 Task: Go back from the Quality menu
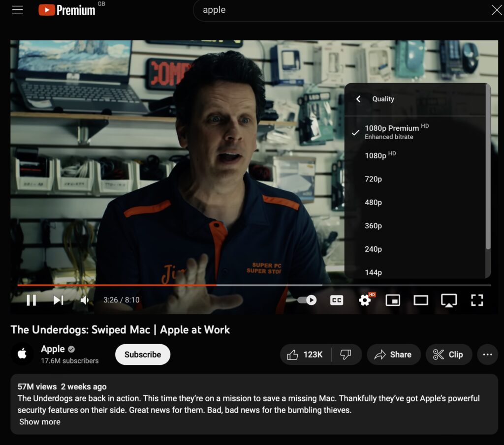coord(358,99)
